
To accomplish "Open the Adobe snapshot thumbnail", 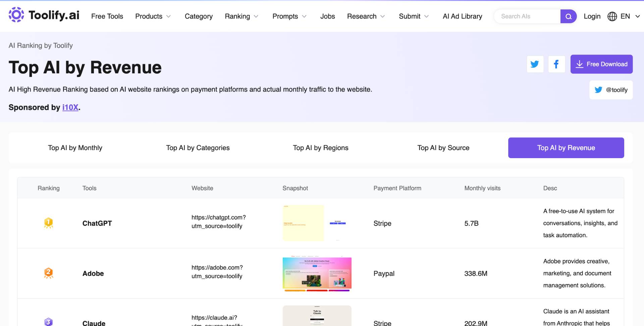I will click(x=317, y=273).
